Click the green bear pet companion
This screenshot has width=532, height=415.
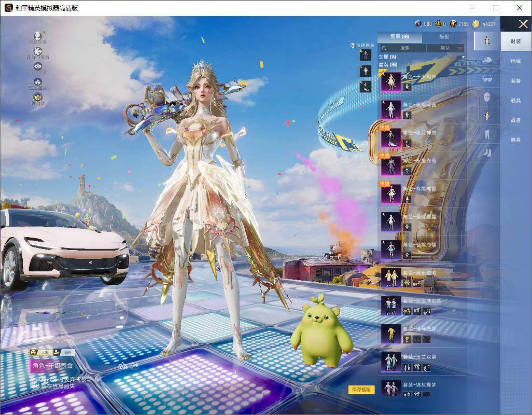pyautogui.click(x=321, y=333)
